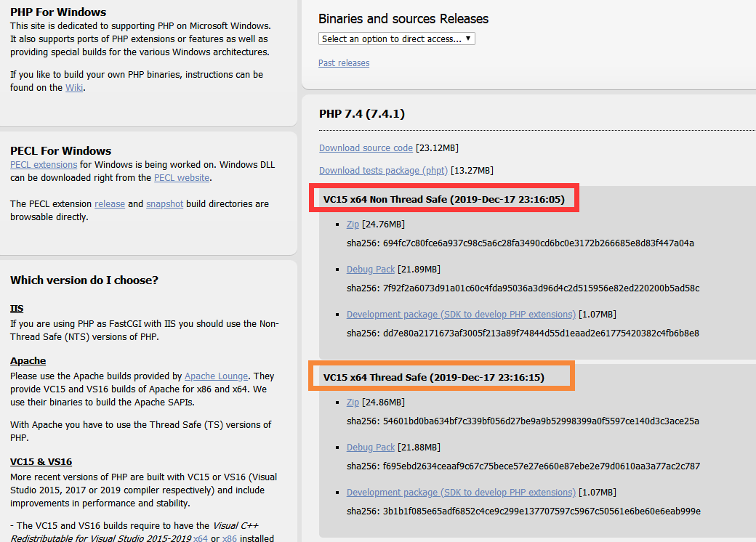Download Non Thread Safe Development package

point(461,315)
